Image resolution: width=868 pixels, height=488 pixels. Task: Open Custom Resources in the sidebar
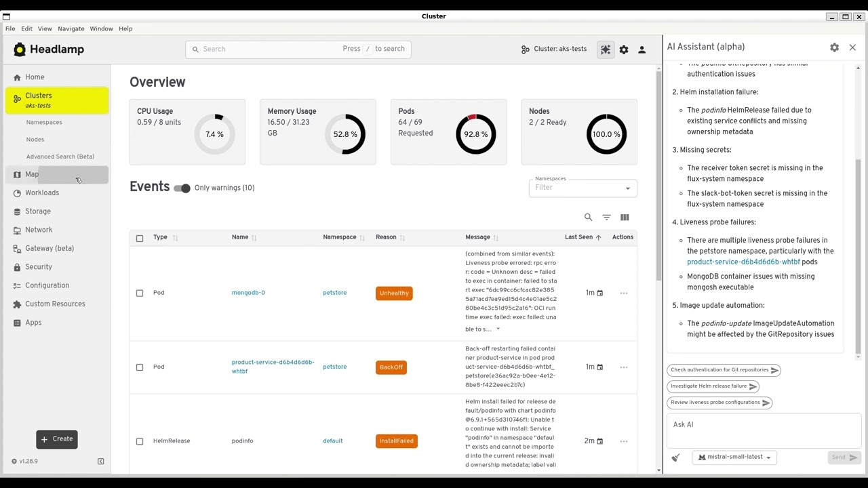pos(57,304)
